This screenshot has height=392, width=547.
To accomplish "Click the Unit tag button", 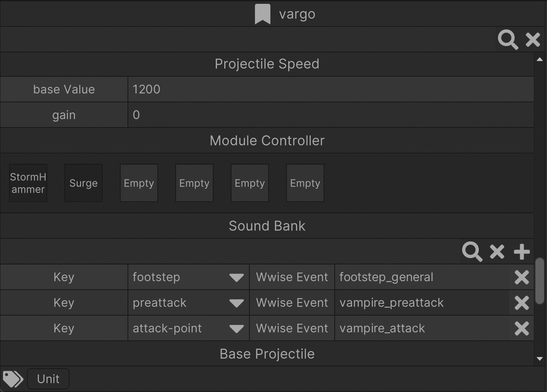I will (x=48, y=379).
